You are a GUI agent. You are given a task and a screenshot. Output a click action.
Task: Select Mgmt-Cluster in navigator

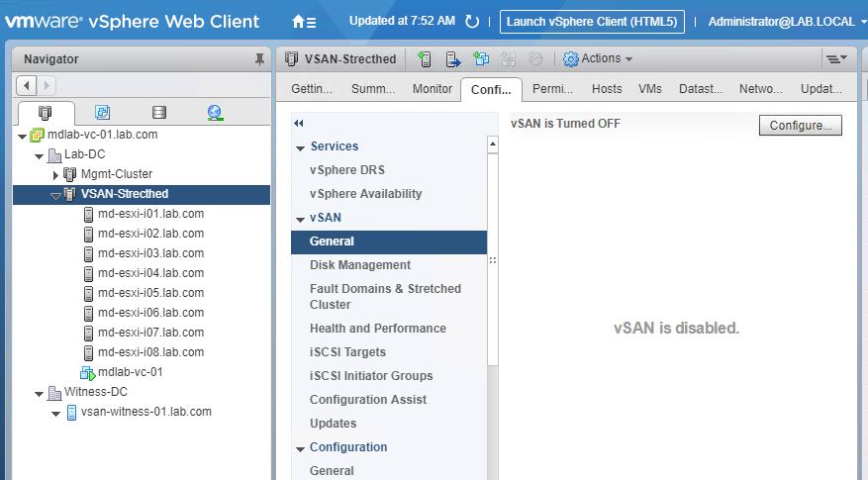(116, 174)
